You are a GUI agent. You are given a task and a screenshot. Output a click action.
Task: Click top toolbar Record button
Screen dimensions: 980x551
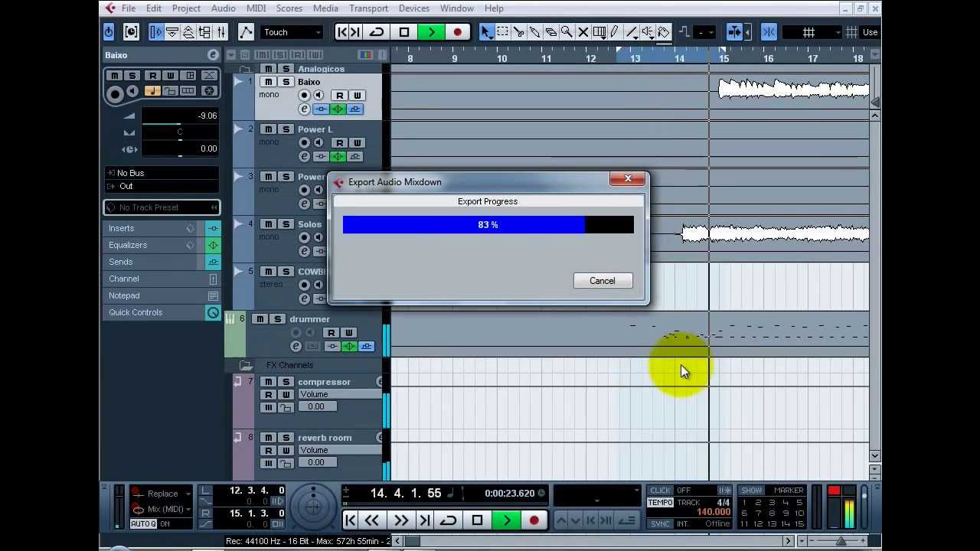coord(458,32)
